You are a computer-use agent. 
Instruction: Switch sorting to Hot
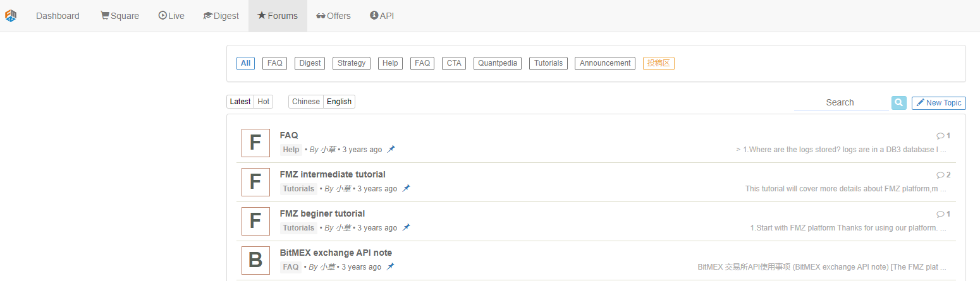[x=264, y=102]
